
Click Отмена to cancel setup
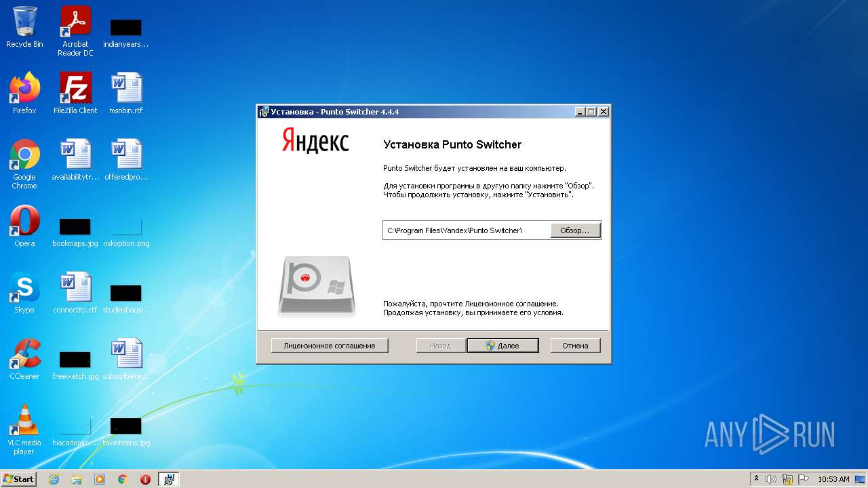(x=575, y=346)
